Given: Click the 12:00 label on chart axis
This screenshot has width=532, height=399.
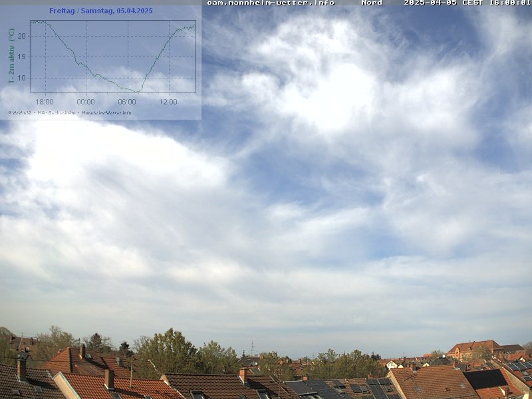Looking at the screenshot, I should (x=168, y=102).
